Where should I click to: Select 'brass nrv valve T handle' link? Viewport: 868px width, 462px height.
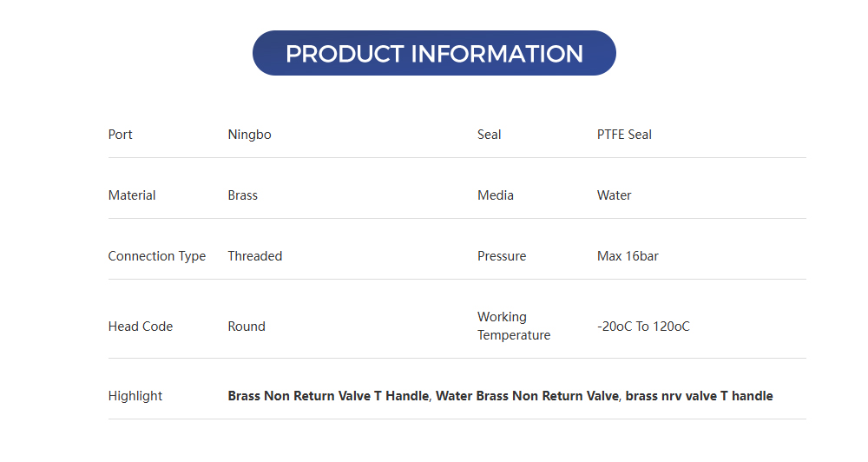699,396
